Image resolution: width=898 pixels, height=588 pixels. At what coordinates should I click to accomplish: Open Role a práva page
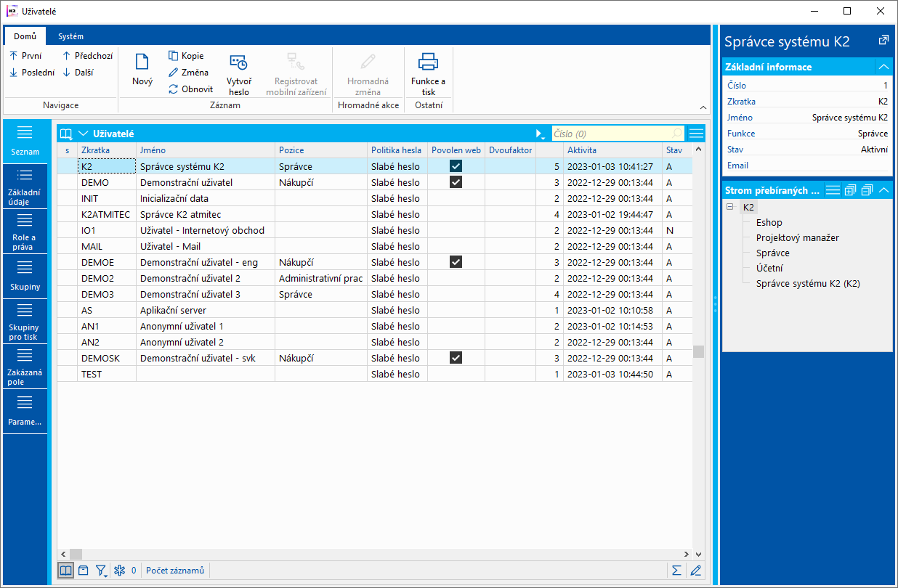pos(25,232)
